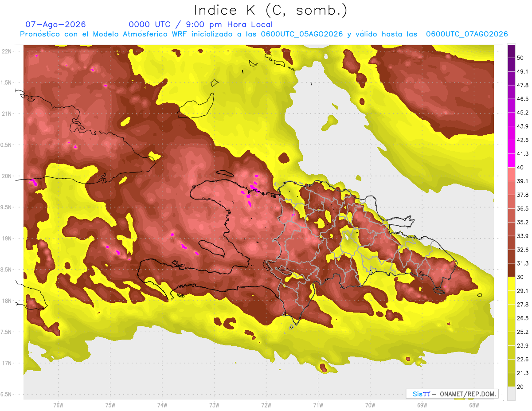
Task: Click the legend value 26.5
Action: pyautogui.click(x=523, y=318)
